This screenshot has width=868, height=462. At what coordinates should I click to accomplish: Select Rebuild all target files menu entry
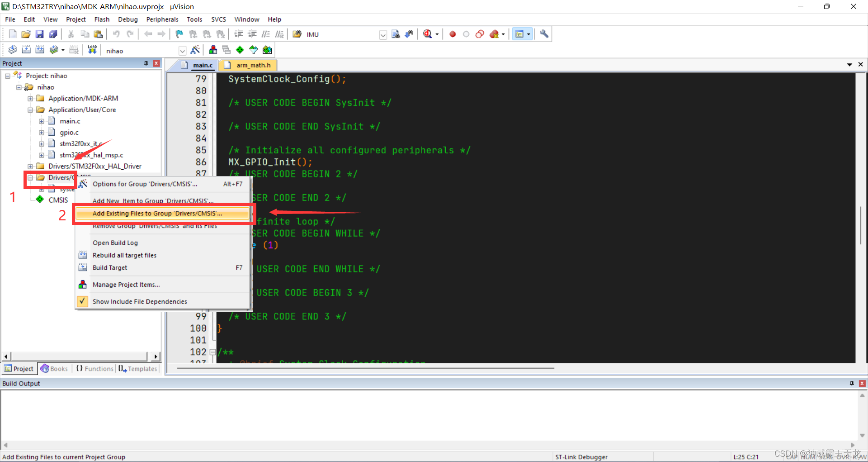(x=163, y=255)
